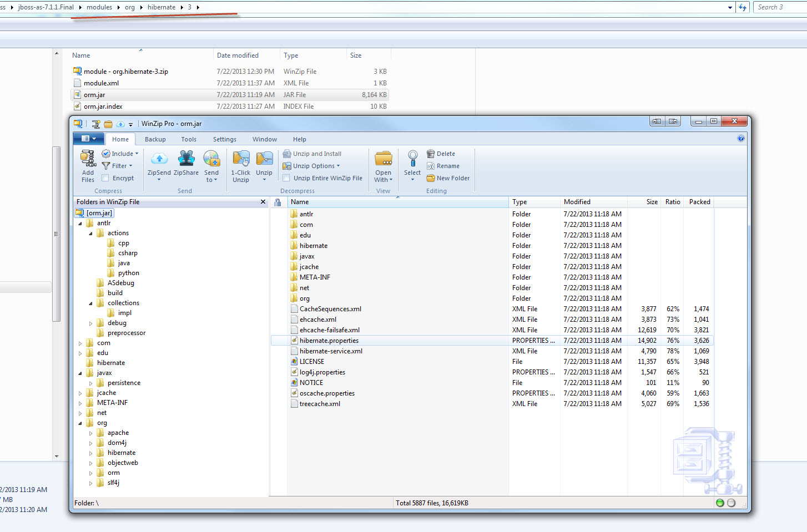Click the Add Files icon
807x532 pixels.
coord(88,159)
